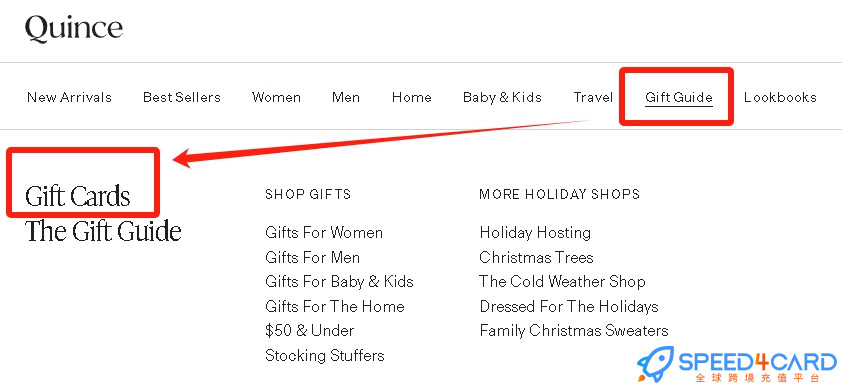Open the New Arrivals menu
This screenshot has height=388, width=842.
pos(69,97)
